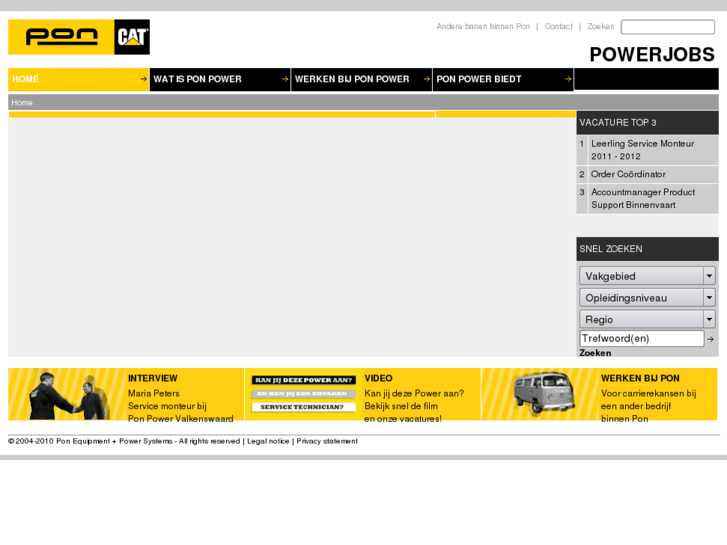The height and width of the screenshot is (545, 727).
Task: Open the Privacy statement link
Action: (327, 441)
